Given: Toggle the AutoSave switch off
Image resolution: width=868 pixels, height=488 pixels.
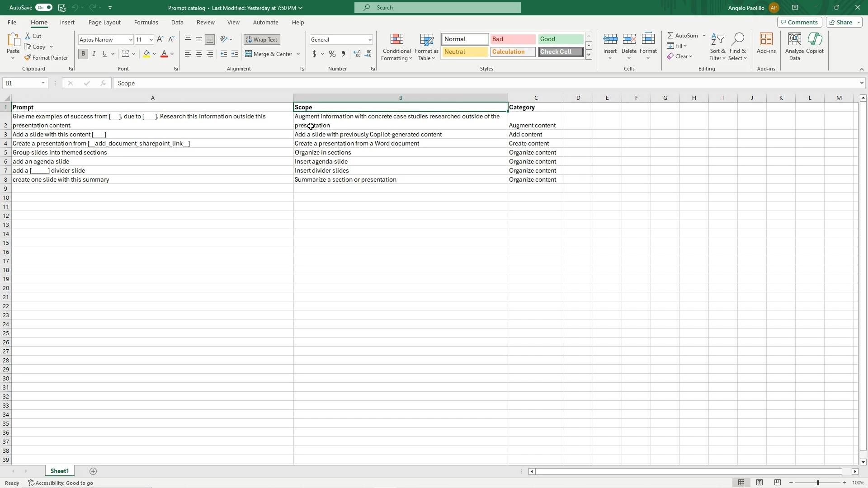Looking at the screenshot, I should point(44,8).
